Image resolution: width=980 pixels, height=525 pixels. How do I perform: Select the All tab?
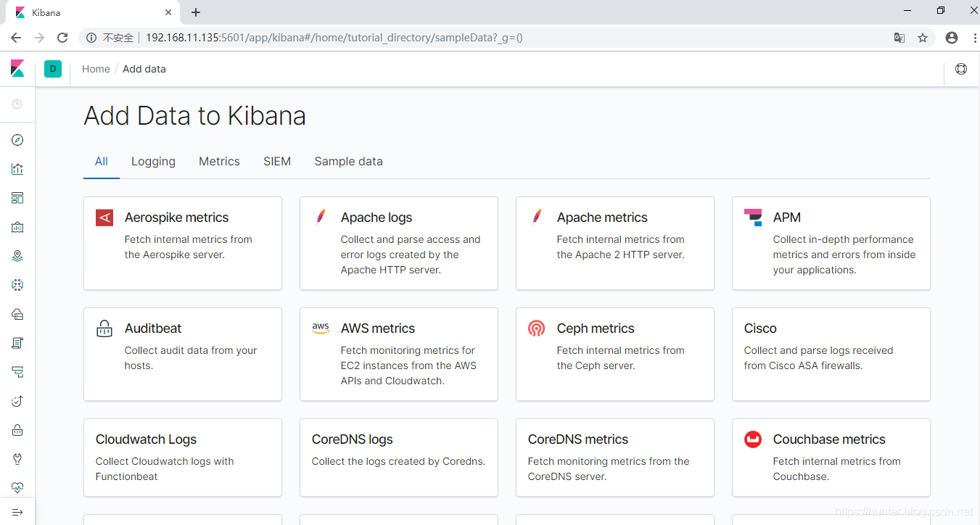tap(102, 162)
